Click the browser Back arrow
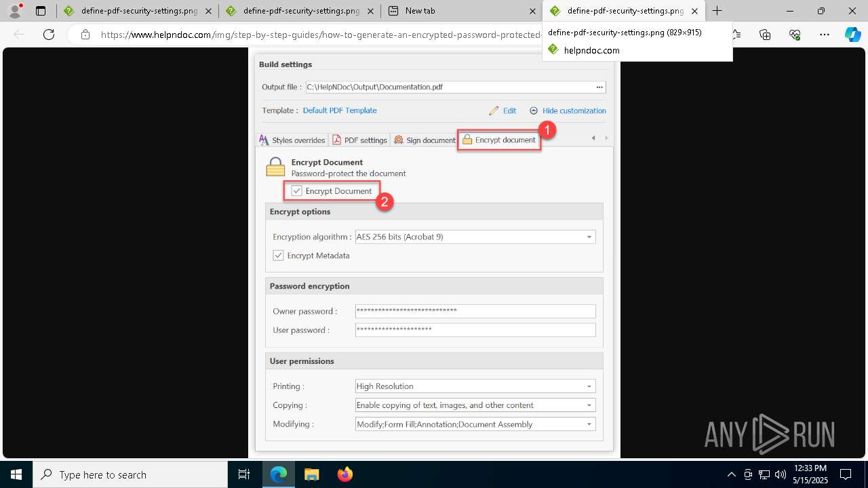 pos(20,35)
